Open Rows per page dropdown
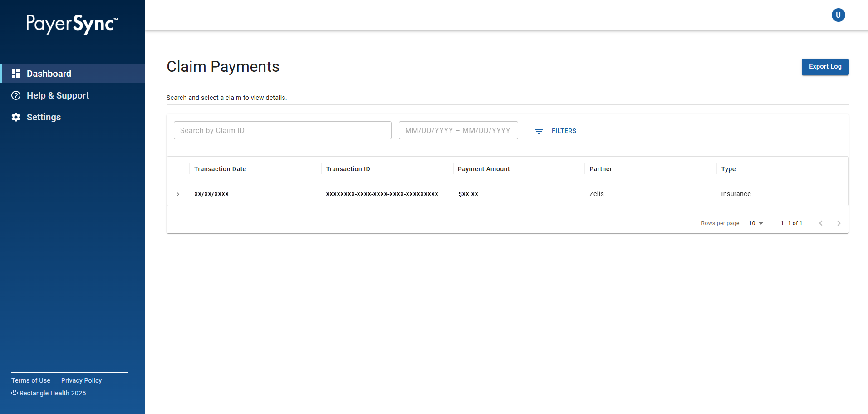This screenshot has height=414, width=868. [x=756, y=223]
